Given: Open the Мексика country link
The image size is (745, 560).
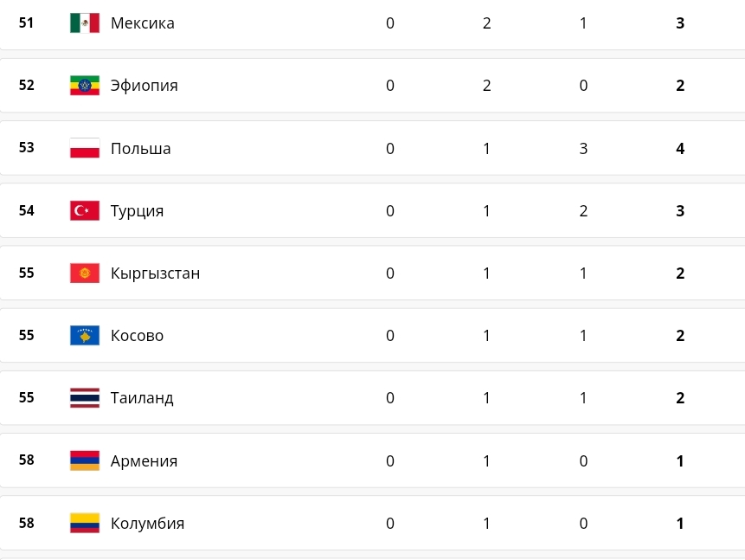Looking at the screenshot, I should pos(143,23).
